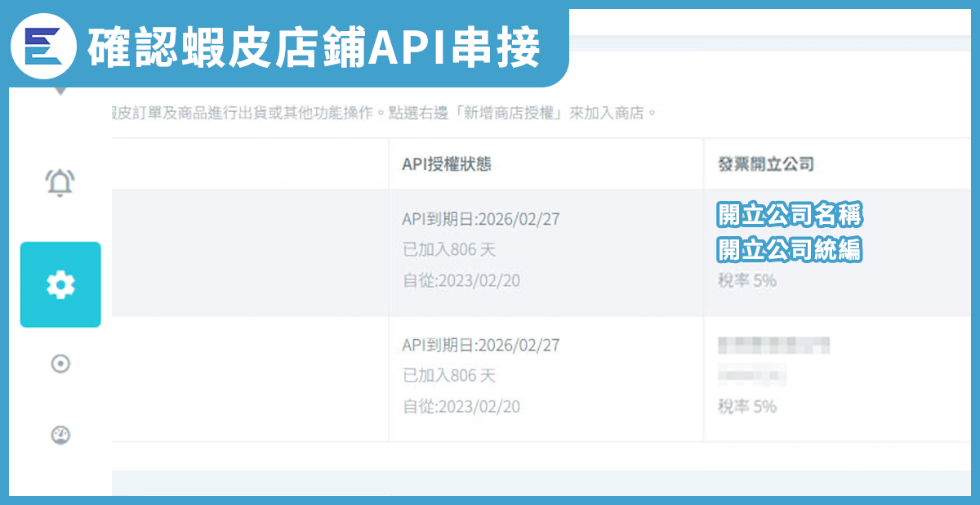Select 已加入806 天 in the blurred-company row

[x=449, y=376]
